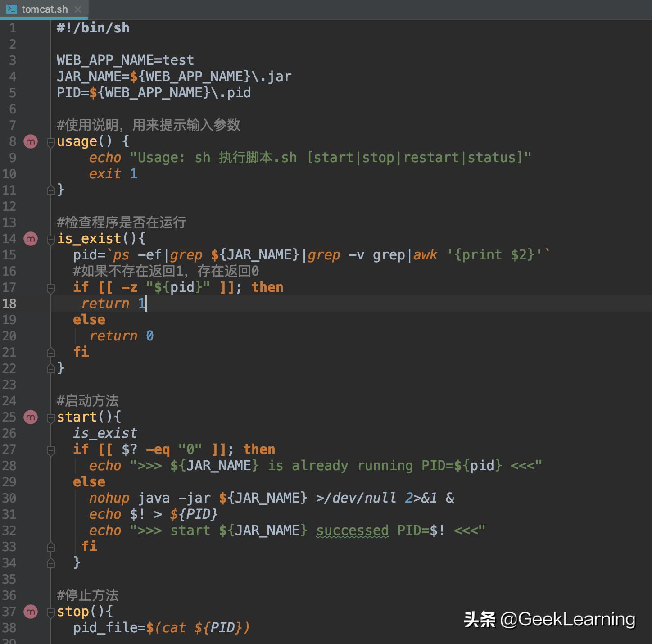Fold the if block on line 27

[x=51, y=450]
